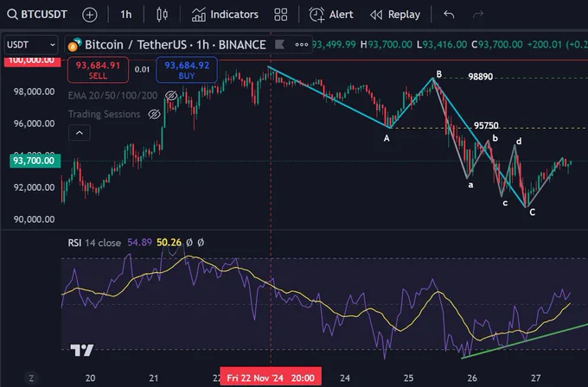The image size is (588, 387).
Task: Start Bar Replay mode
Action: click(395, 15)
